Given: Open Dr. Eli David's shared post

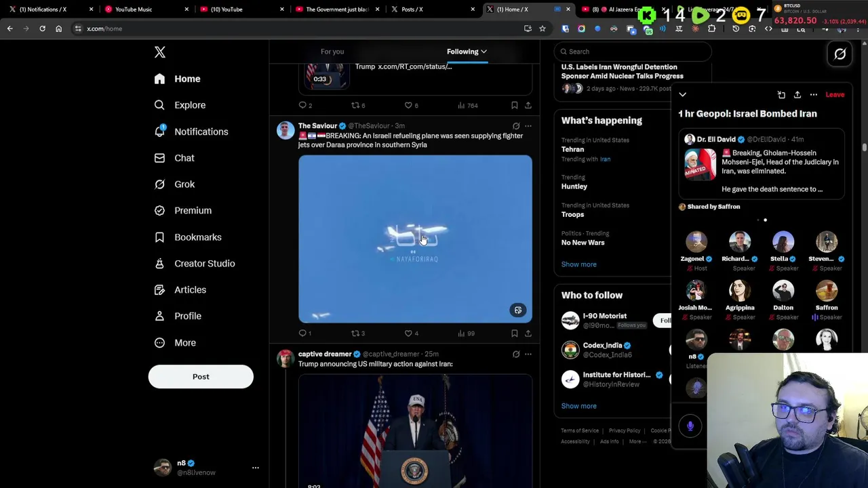Looking at the screenshot, I should 762,165.
